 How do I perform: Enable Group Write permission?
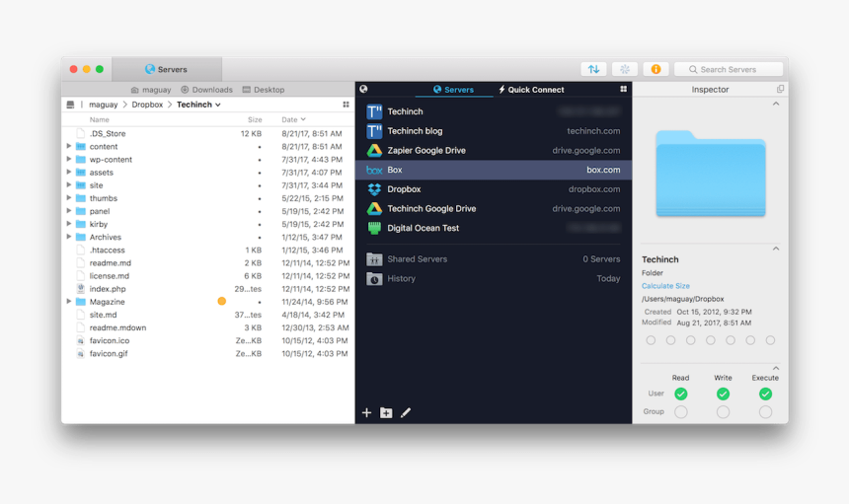[723, 412]
